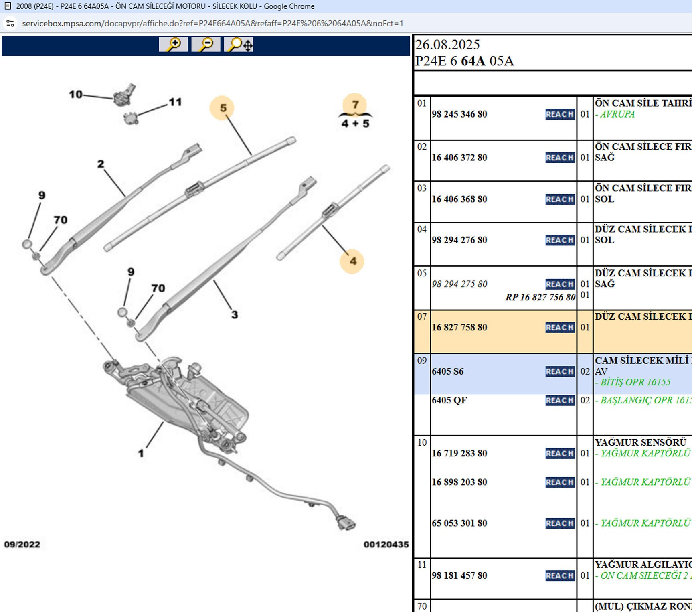
Task: Open the site info icon in address bar
Action: coord(10,24)
